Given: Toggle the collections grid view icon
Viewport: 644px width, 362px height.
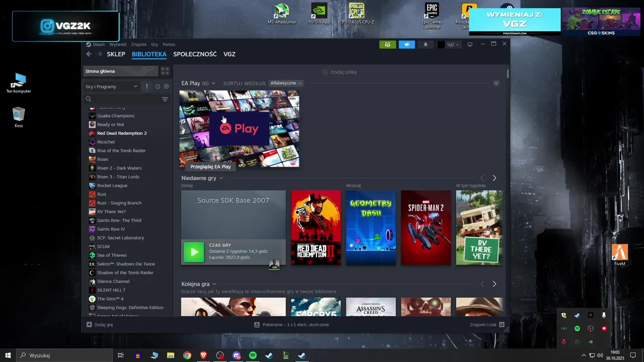Looking at the screenshot, I should pos(165,71).
